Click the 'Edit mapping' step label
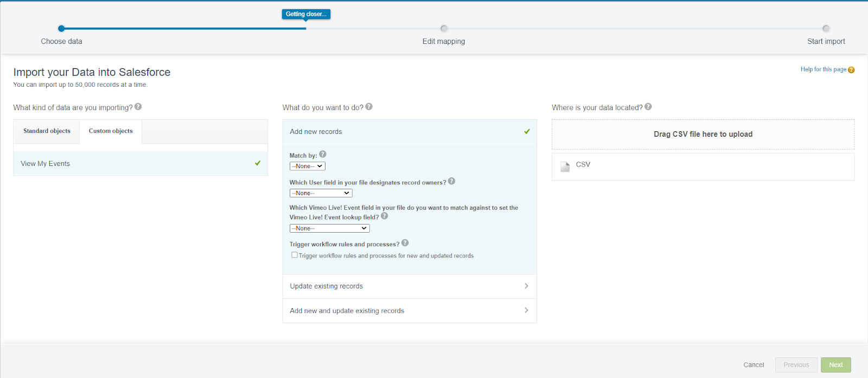Viewport: 868px width, 378px height. (x=444, y=41)
